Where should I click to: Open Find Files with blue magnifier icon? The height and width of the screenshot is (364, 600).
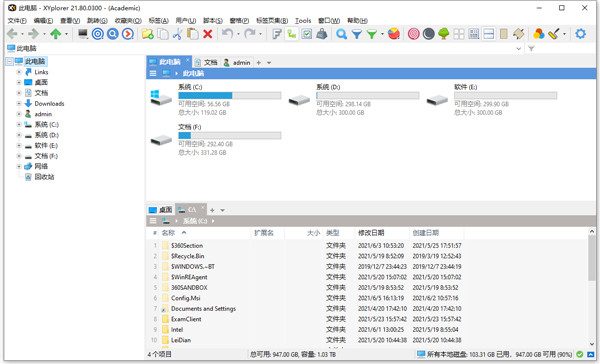[341, 34]
